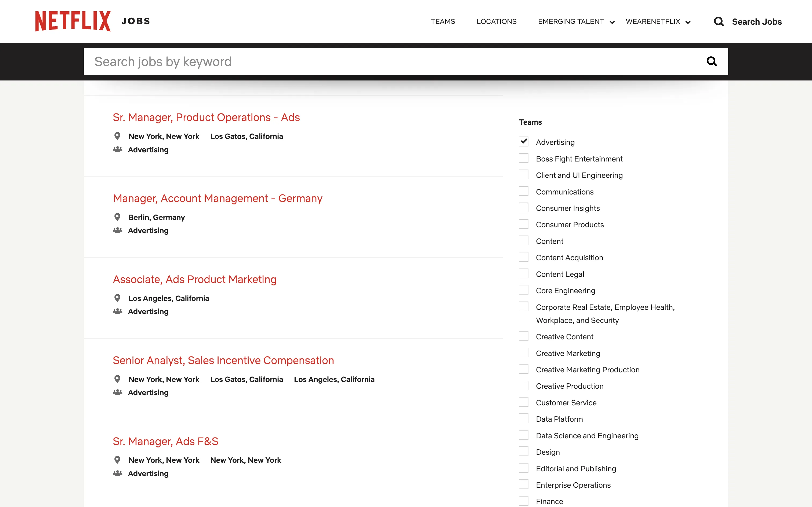
Task: Open the Teams navigation item
Action: [x=443, y=22]
